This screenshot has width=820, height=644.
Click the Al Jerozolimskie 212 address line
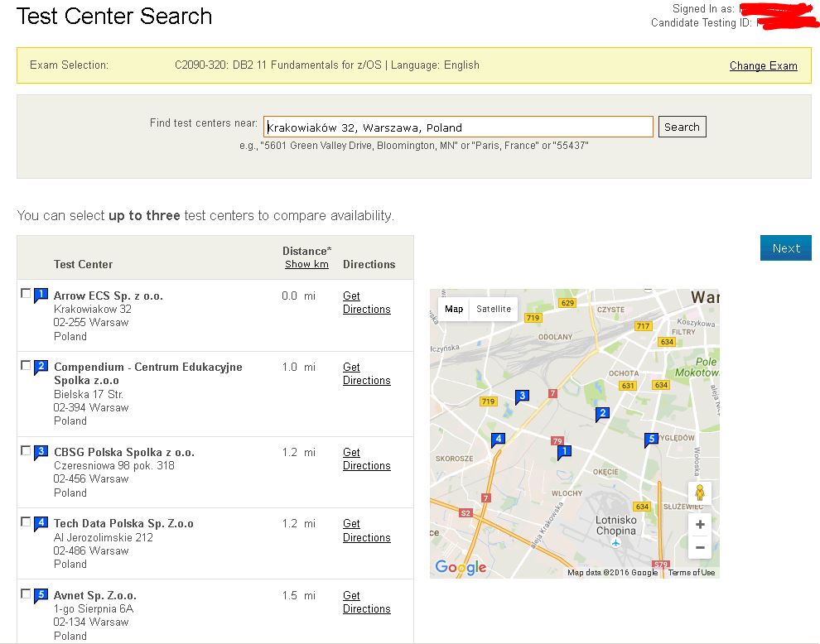click(x=104, y=537)
